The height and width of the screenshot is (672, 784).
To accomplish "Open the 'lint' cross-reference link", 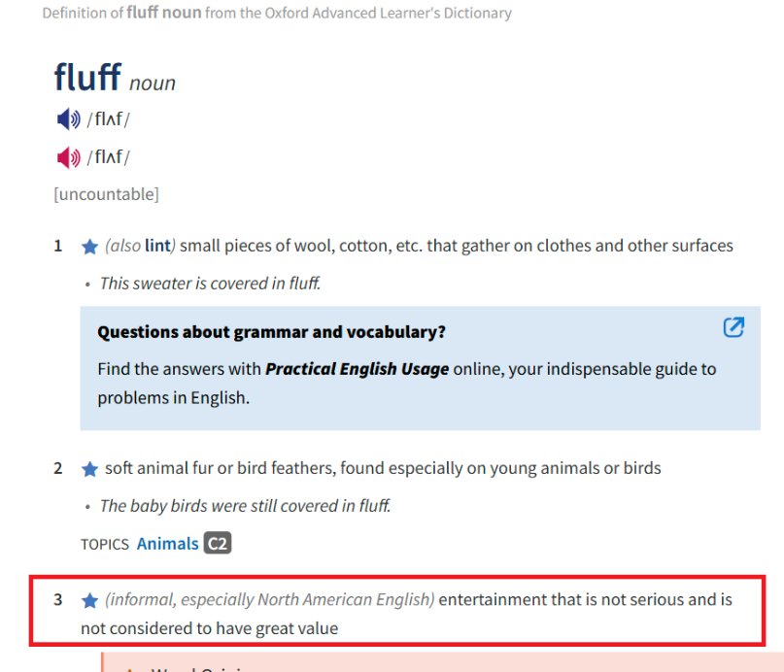I will click(x=158, y=246).
